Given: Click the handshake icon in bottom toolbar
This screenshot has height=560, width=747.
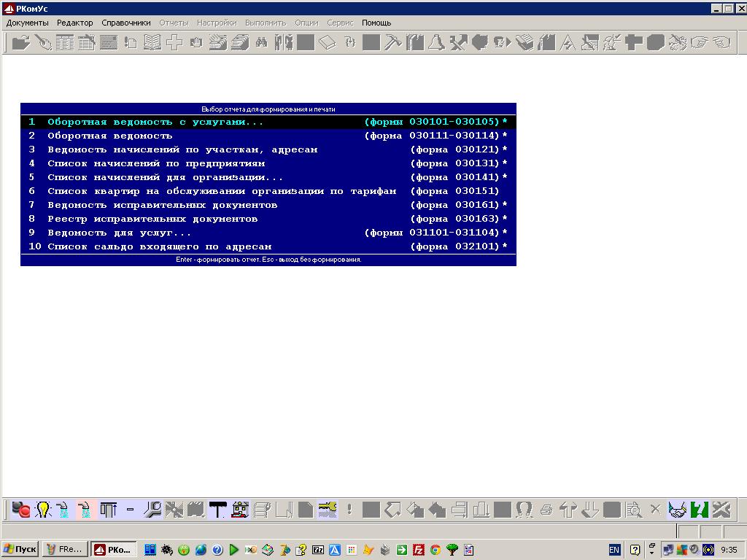Looking at the screenshot, I should (678, 510).
